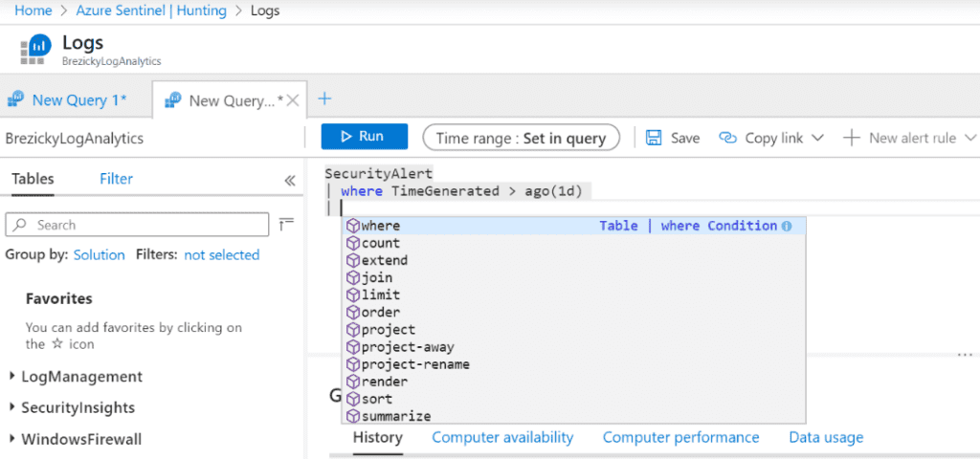Screen dimensions: 980x459
Task: Click the cube icon next to 'join'
Action: tap(354, 277)
